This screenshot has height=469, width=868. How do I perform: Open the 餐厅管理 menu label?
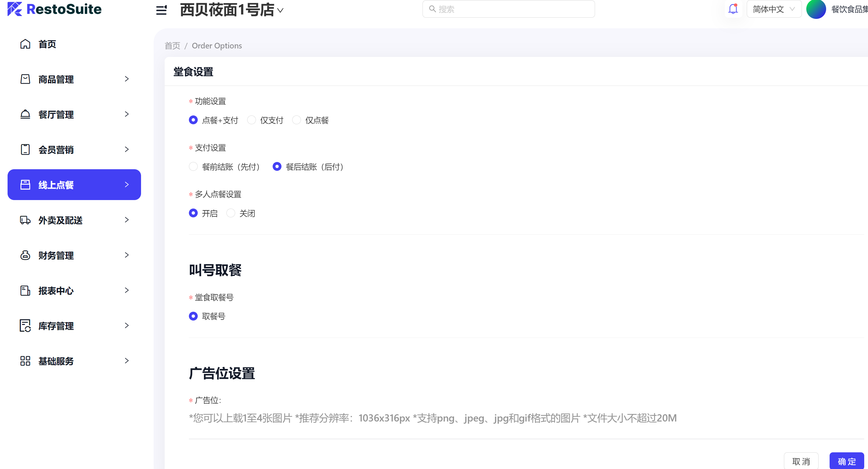[56, 114]
